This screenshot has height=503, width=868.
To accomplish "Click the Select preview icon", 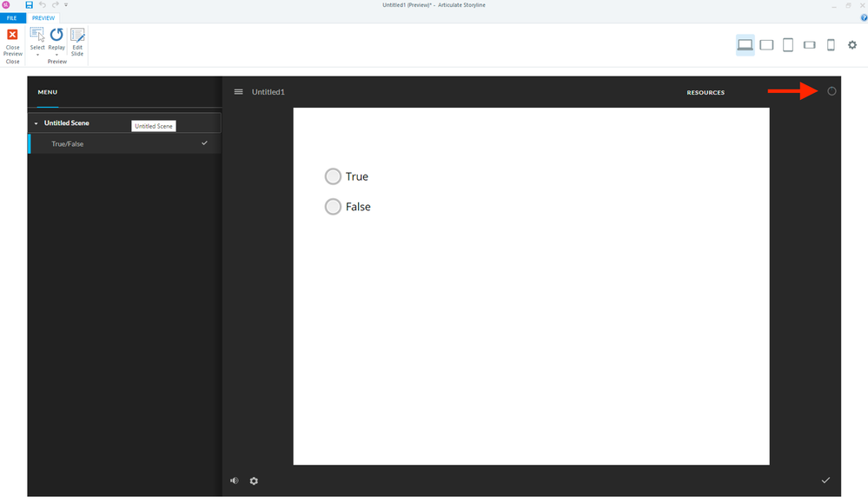I will (x=37, y=35).
